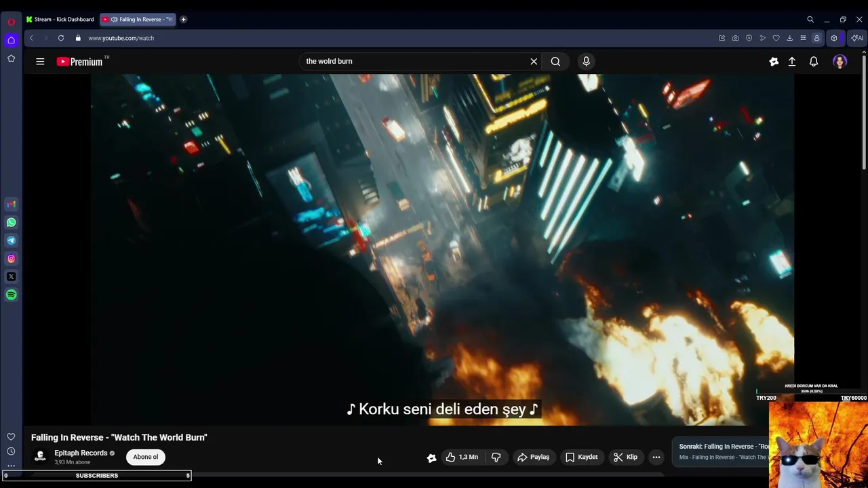Image resolution: width=868 pixels, height=488 pixels.
Task: Open YouTube hamburger guide menu
Action: (x=40, y=61)
